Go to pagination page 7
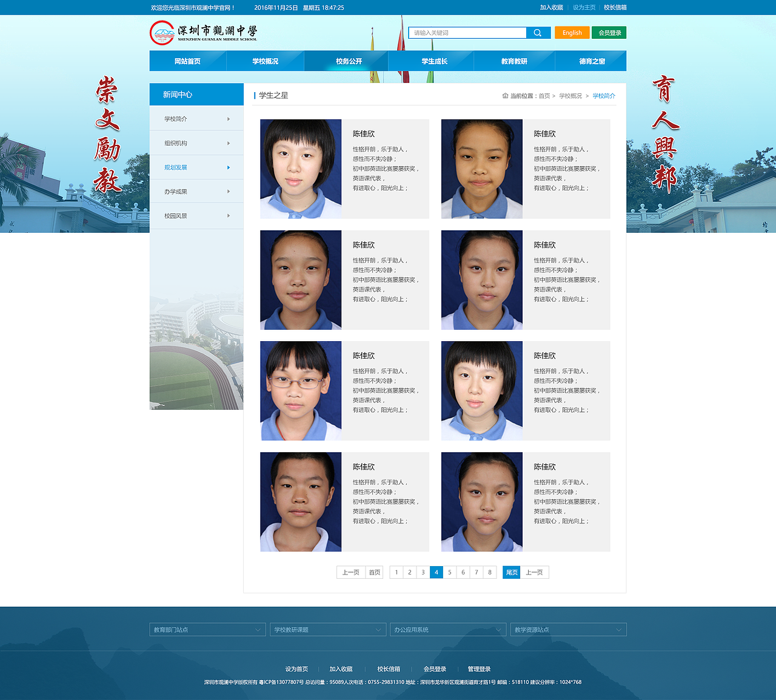 coord(477,572)
